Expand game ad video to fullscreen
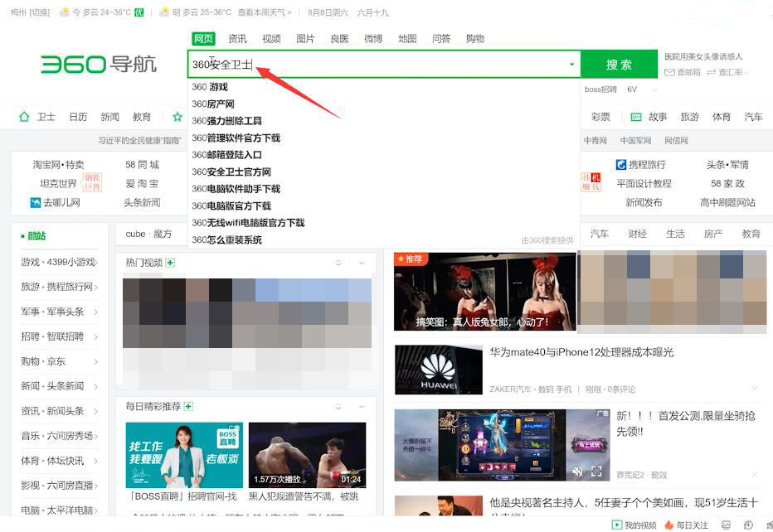Viewport: 773px width, 532px height. click(596, 472)
